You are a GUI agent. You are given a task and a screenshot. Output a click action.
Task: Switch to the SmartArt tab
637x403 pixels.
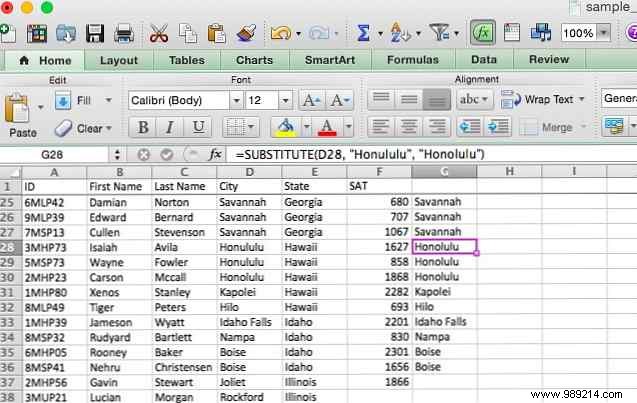click(x=330, y=61)
